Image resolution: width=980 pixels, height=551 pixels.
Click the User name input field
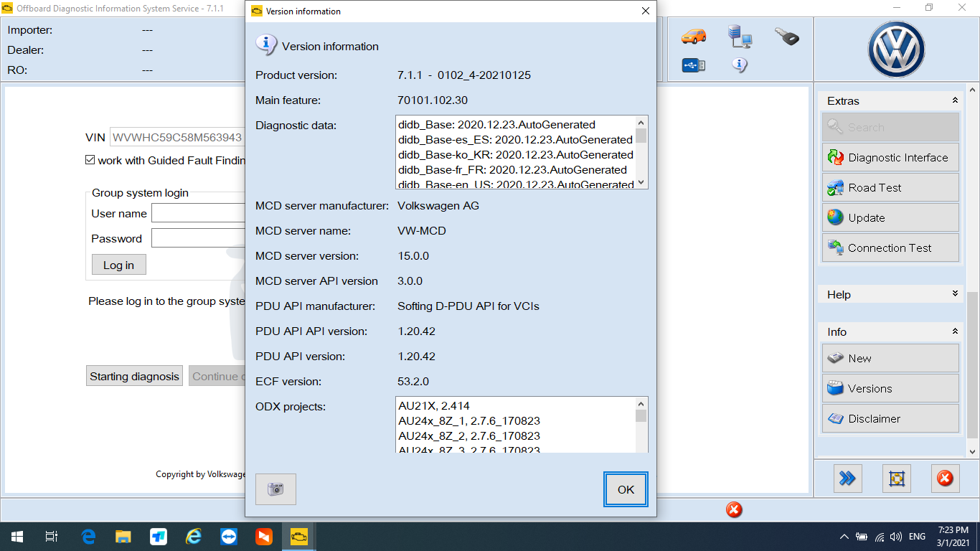[x=198, y=213]
